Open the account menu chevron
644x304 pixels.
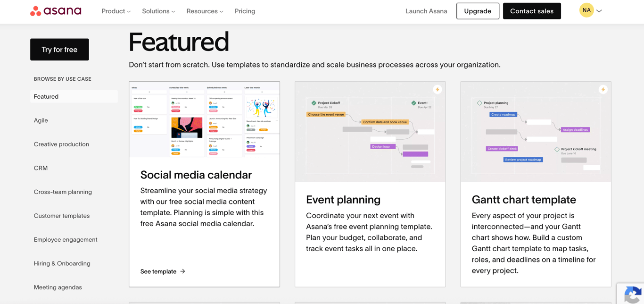tap(599, 10)
